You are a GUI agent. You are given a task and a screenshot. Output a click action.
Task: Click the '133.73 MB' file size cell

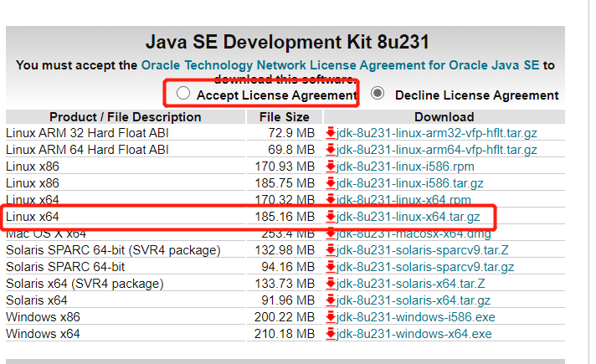pos(285,284)
